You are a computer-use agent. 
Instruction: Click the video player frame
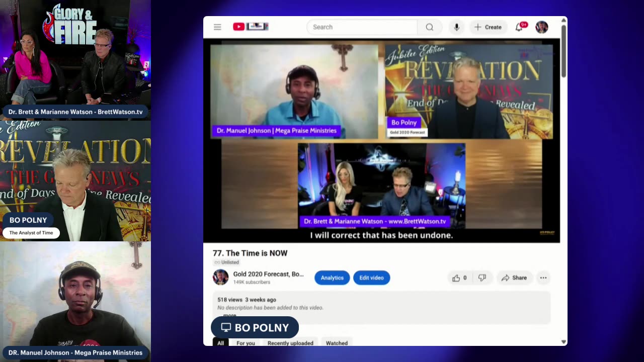point(381,141)
